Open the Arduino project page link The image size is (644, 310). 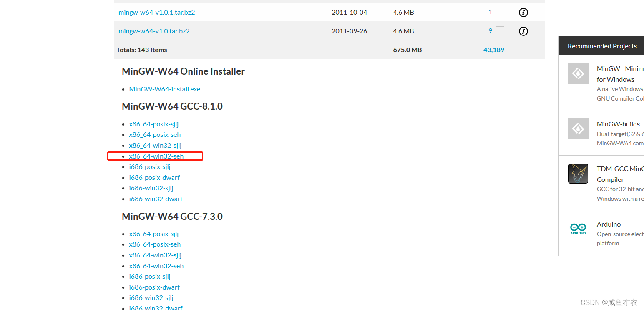click(x=608, y=224)
